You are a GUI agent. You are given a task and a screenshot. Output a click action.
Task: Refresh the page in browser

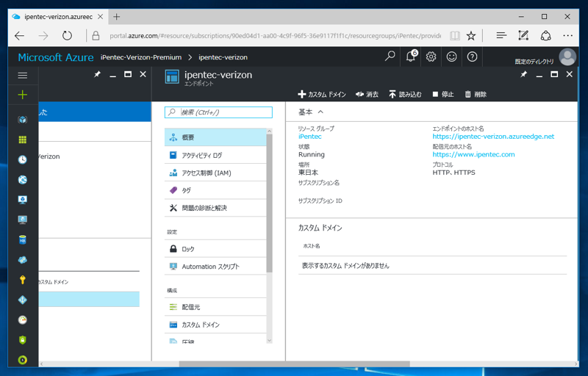click(67, 36)
